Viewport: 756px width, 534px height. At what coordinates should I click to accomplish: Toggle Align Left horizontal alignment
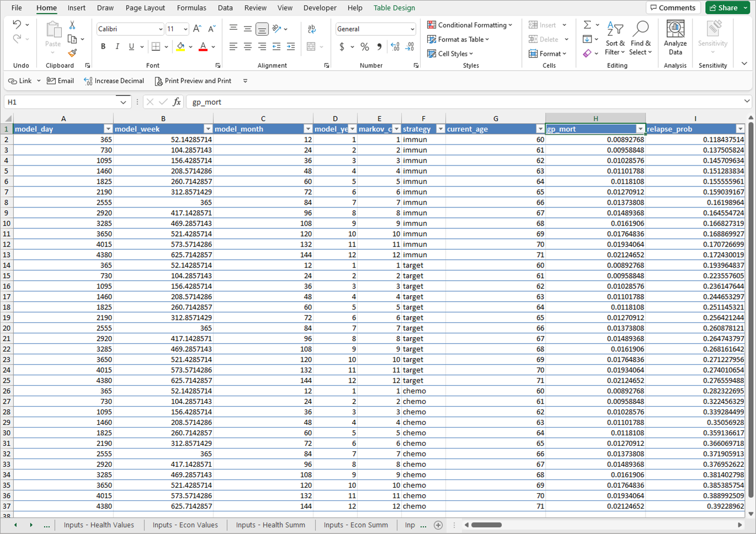tap(233, 47)
